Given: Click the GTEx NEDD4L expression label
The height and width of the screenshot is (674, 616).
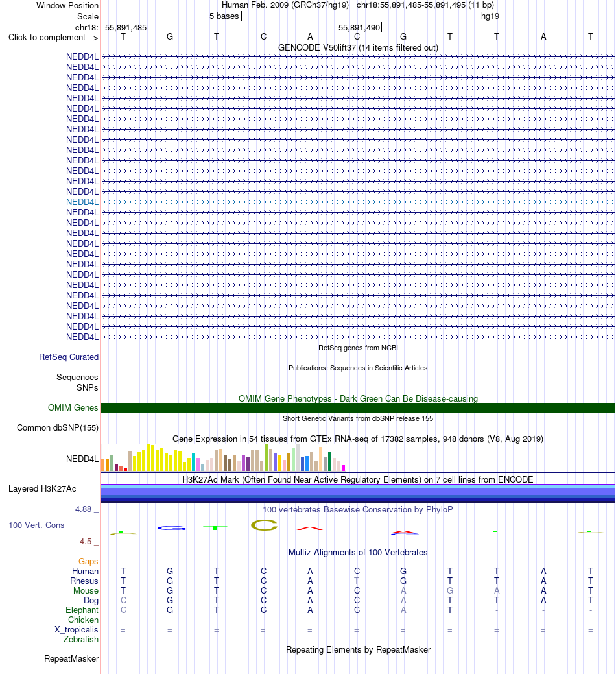Looking at the screenshot, I should tap(82, 459).
